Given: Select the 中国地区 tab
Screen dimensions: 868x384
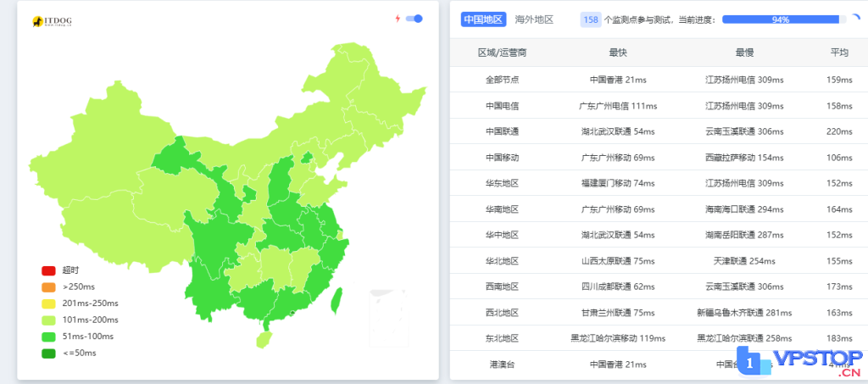Looking at the screenshot, I should (483, 19).
